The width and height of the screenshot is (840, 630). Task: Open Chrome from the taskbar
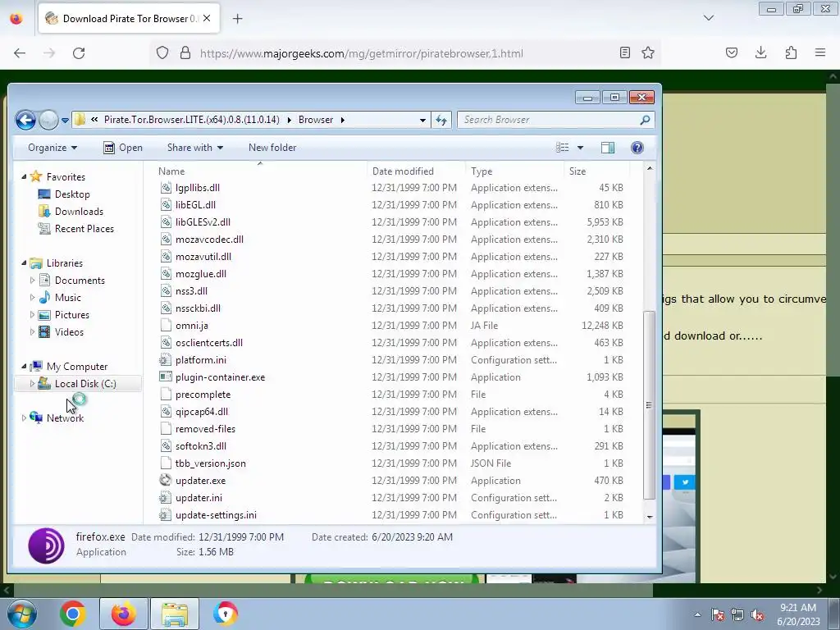point(73,614)
